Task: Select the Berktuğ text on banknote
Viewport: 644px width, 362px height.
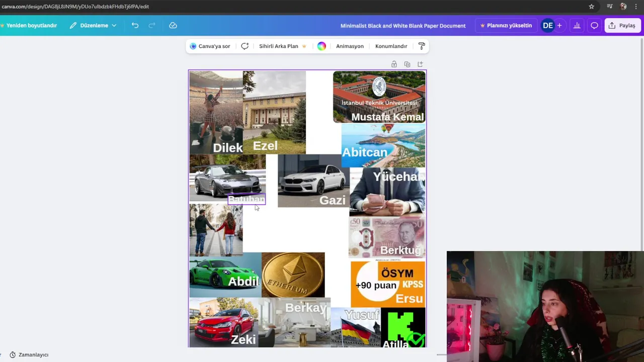Action: pyautogui.click(x=400, y=250)
